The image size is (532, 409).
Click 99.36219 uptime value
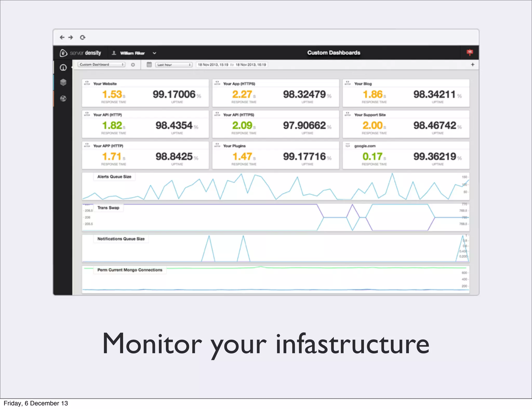(435, 157)
